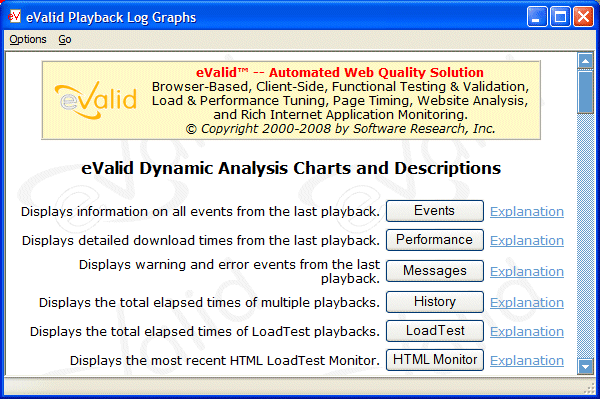Minimize the eValid Playback Log Graphs window
Viewport: 600px width, 399px height.
pos(537,17)
